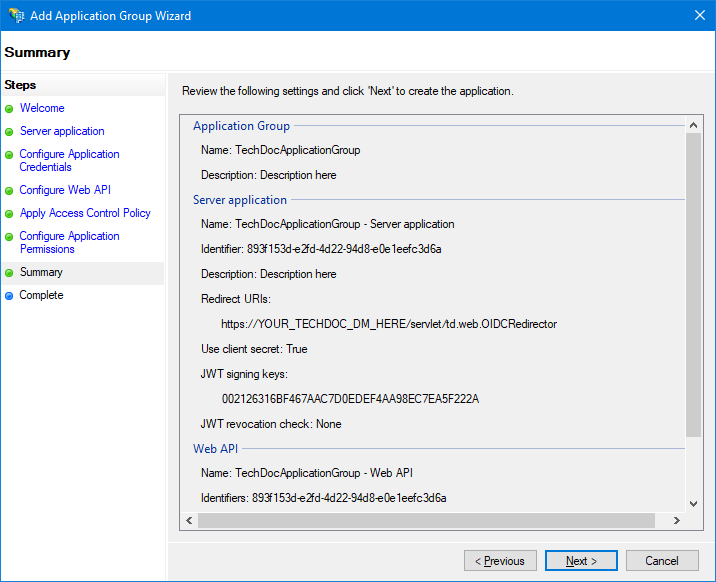Click 'TechDocApplicationGroup - Server application' name line
The width and height of the screenshot is (716, 582).
coord(327,224)
